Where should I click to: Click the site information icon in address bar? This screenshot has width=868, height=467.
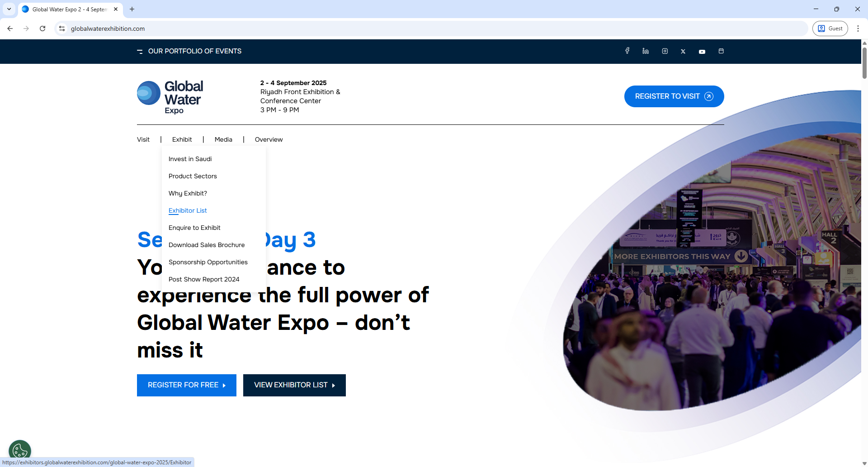click(x=61, y=28)
